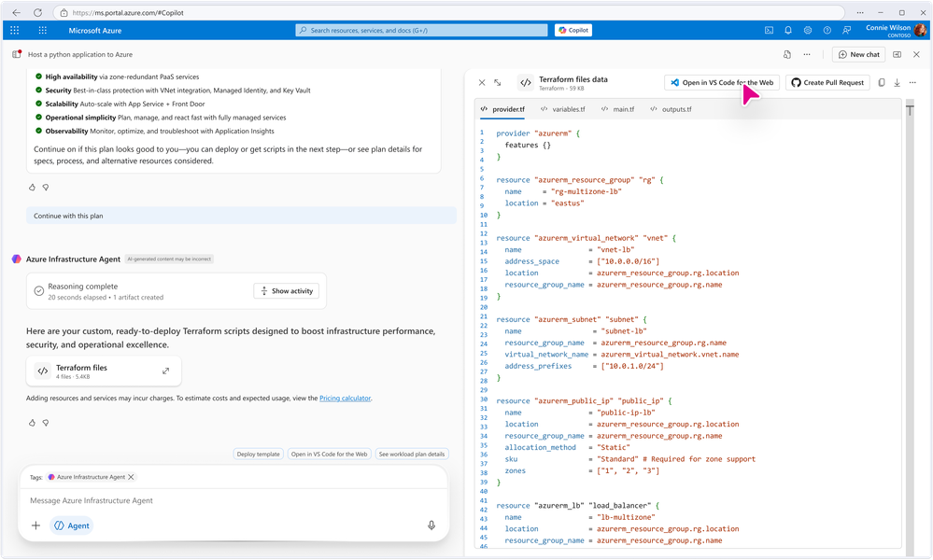Screen dimensions: 933x560
Task: Open the help question mark icon
Action: coord(827,30)
